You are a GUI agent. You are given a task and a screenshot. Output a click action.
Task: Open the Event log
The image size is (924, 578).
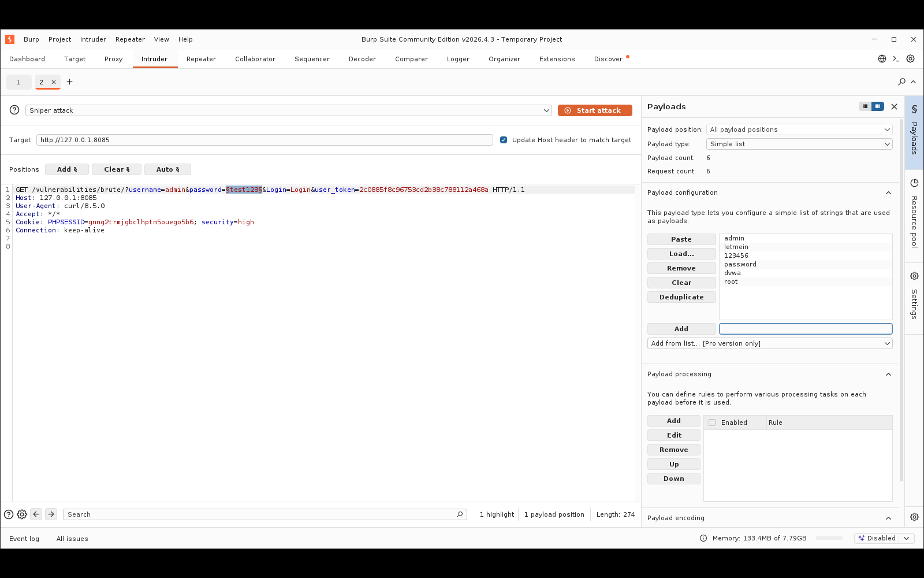[24, 539]
